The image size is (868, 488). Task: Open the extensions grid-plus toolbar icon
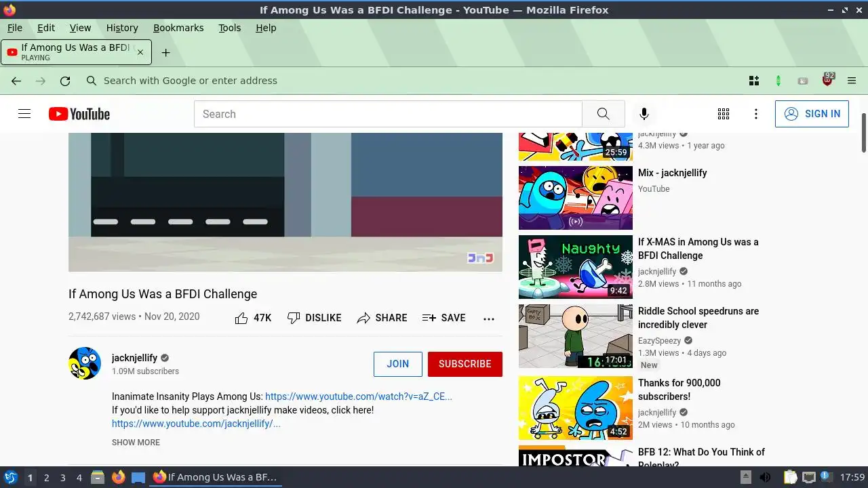754,81
